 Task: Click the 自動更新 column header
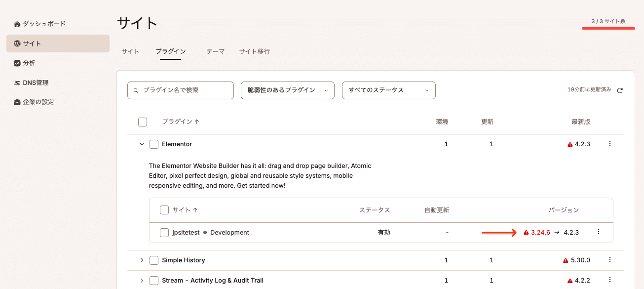point(437,210)
